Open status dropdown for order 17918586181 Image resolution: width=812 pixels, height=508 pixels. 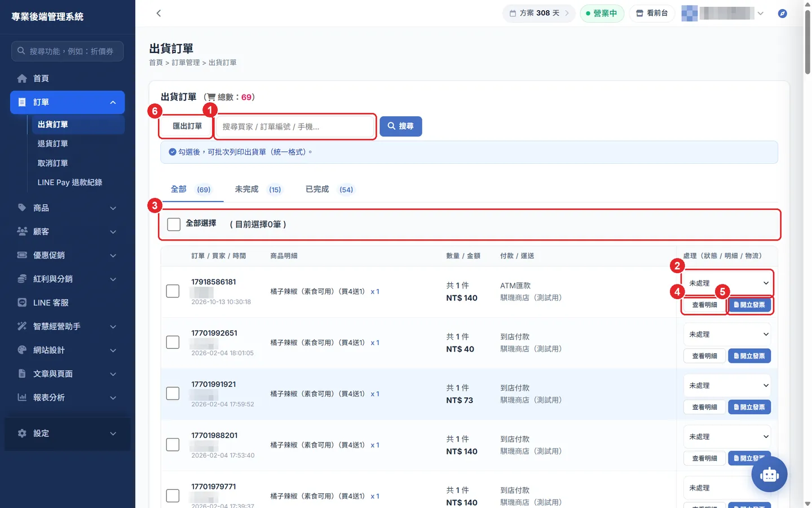click(x=727, y=283)
